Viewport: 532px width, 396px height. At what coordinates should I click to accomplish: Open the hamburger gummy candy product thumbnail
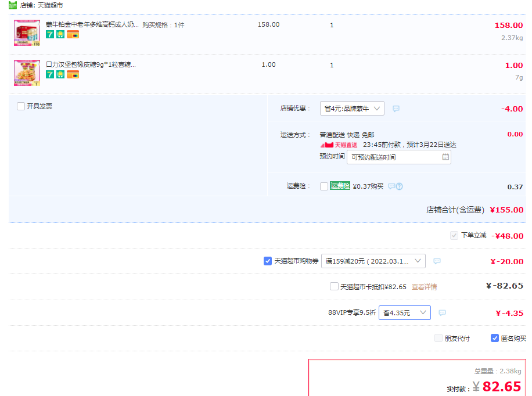pyautogui.click(x=27, y=73)
